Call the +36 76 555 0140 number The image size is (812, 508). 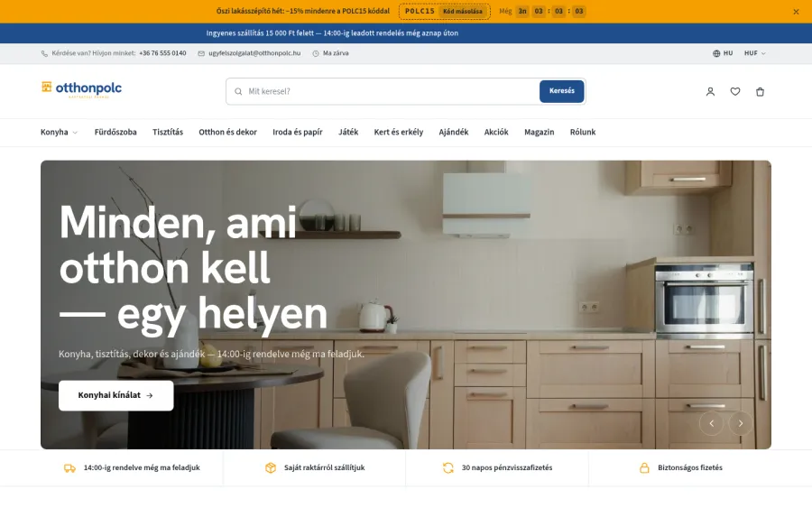click(x=162, y=53)
